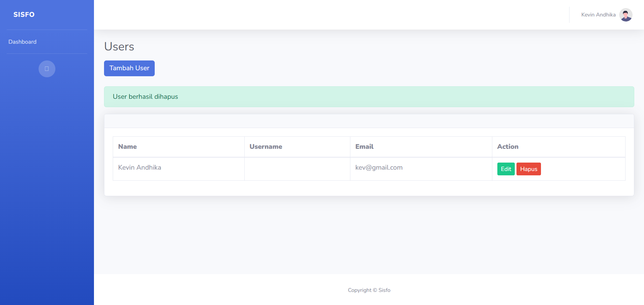Click the Email column header
The image size is (644, 305).
click(x=364, y=146)
